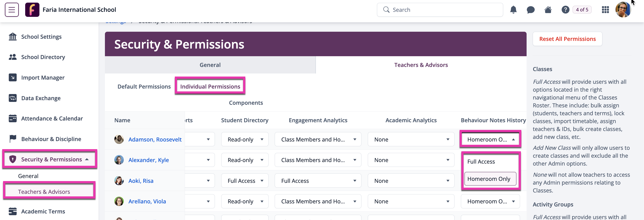Click the Data Exchange icon

click(12, 98)
